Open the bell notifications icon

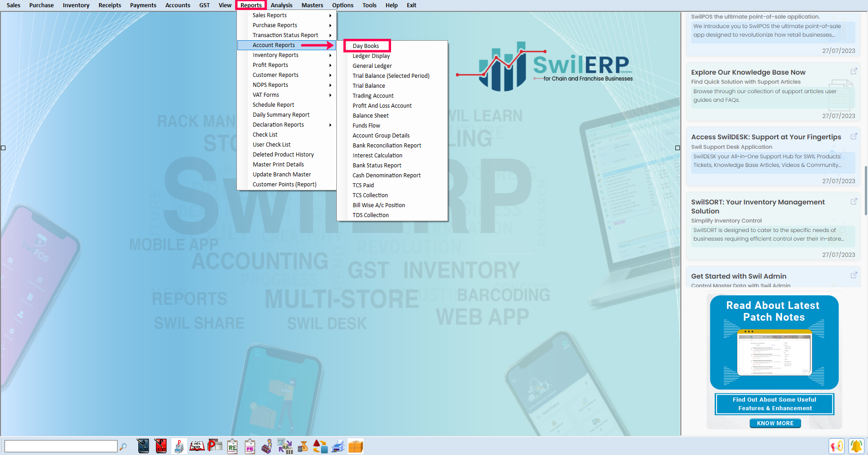[856, 446]
